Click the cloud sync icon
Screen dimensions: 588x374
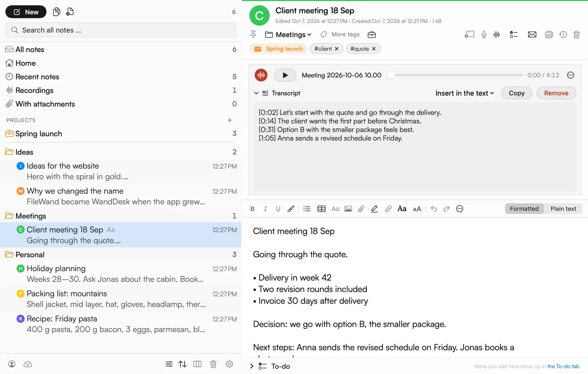(x=28, y=364)
